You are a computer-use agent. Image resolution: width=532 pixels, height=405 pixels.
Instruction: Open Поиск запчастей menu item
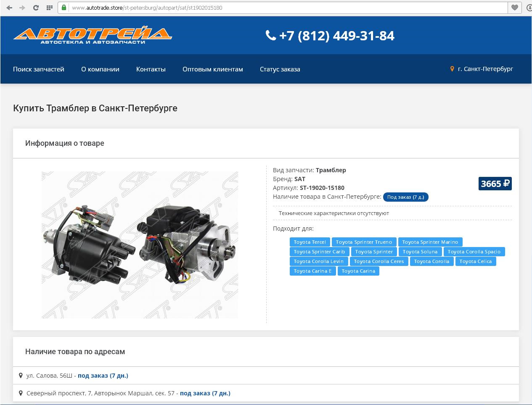[39, 69]
